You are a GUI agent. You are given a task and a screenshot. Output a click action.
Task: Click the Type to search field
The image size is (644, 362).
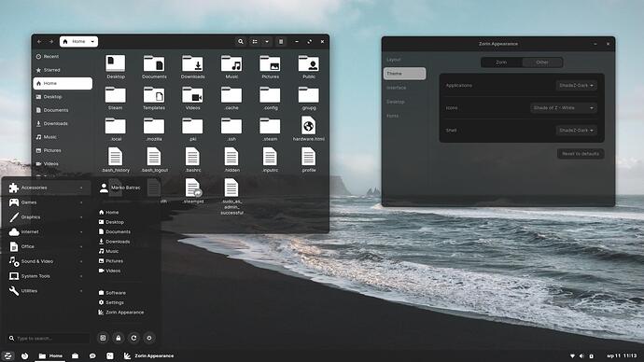pos(48,338)
